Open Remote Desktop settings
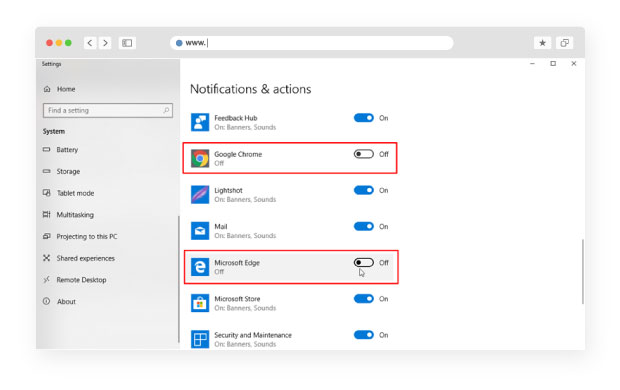 [81, 280]
